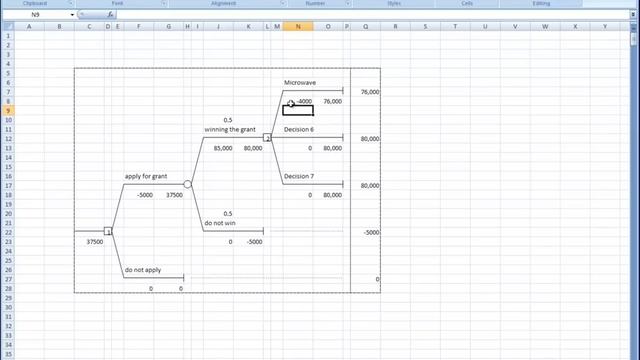Viewport: 640px width, 360px height.
Task: Select the do not apply cell
Action: click(143, 270)
